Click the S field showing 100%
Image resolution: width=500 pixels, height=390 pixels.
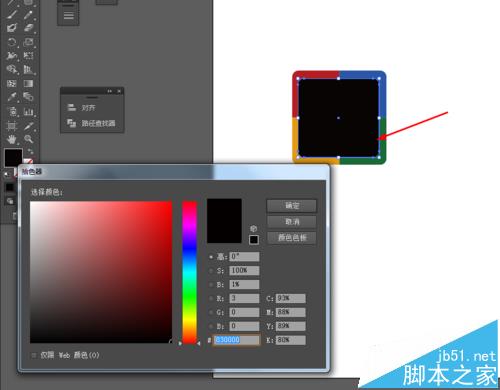(244, 271)
